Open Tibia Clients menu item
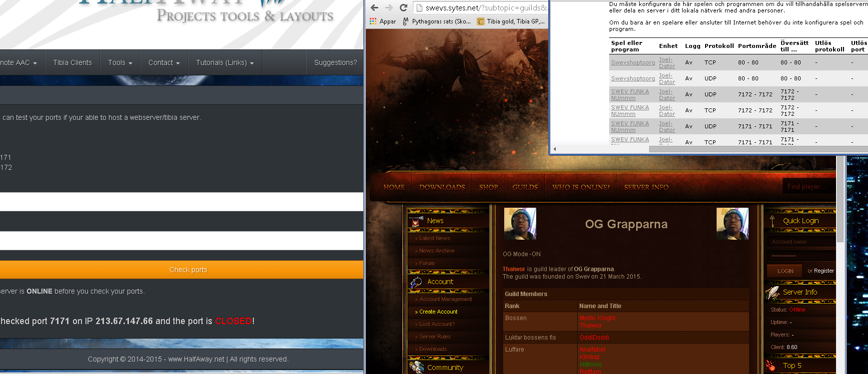Screen dimensions: 868x374 pos(72,62)
